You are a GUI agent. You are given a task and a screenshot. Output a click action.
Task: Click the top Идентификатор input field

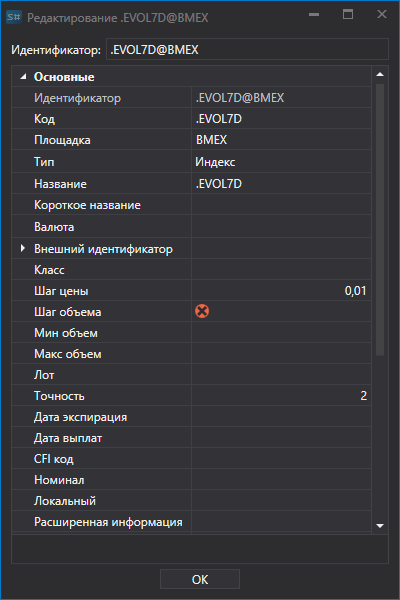pos(247,49)
